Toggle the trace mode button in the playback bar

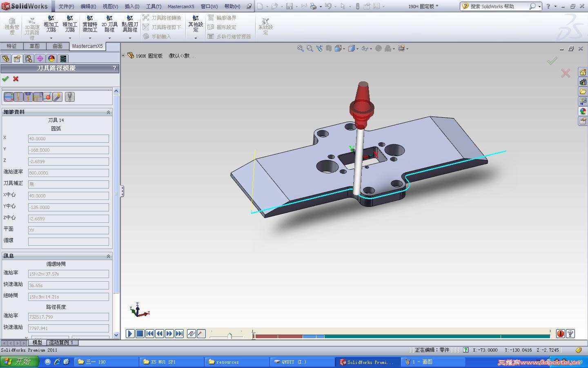[191, 334]
